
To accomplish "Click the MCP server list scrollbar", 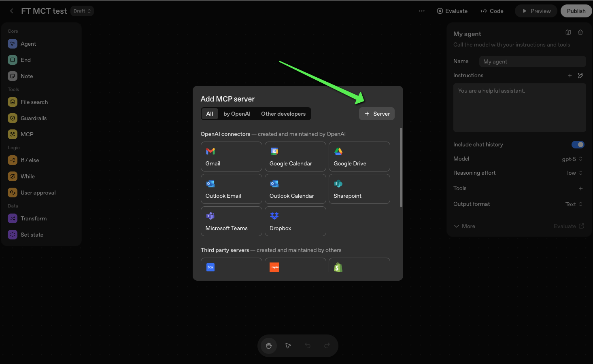I will pyautogui.click(x=401, y=167).
